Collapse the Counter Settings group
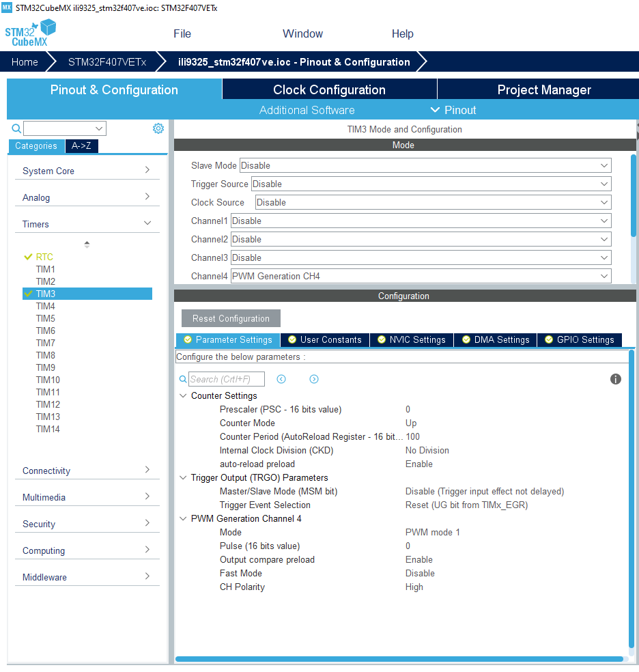This screenshot has height=672, width=639. coord(183,395)
